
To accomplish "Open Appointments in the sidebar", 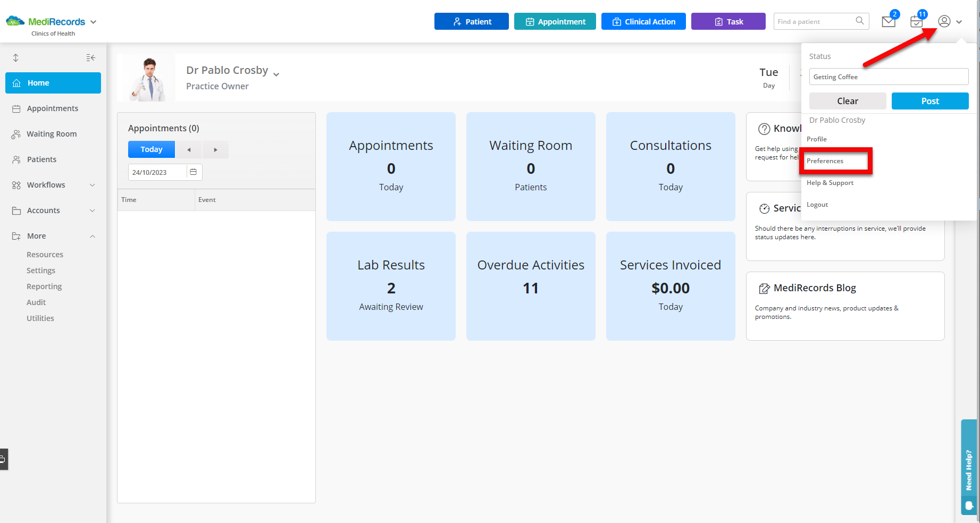I will tap(53, 108).
